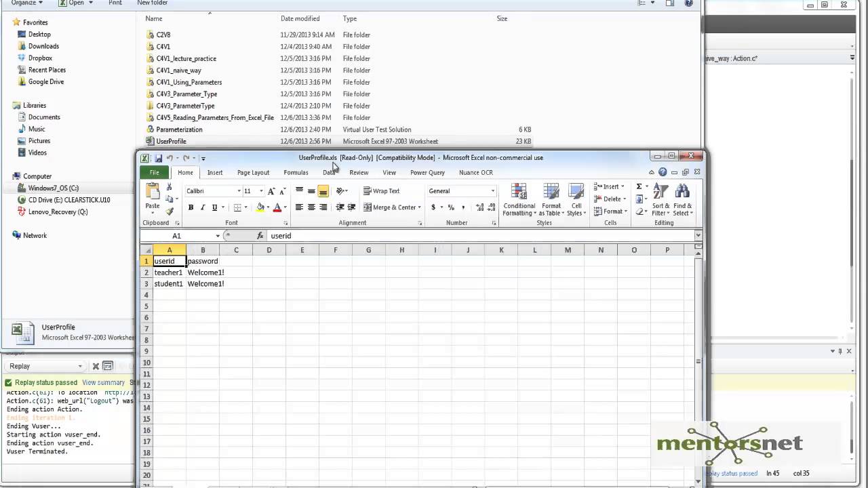Viewport: 868px width, 488px height.
Task: Open Find & Select binoculars icon
Action: [683, 200]
